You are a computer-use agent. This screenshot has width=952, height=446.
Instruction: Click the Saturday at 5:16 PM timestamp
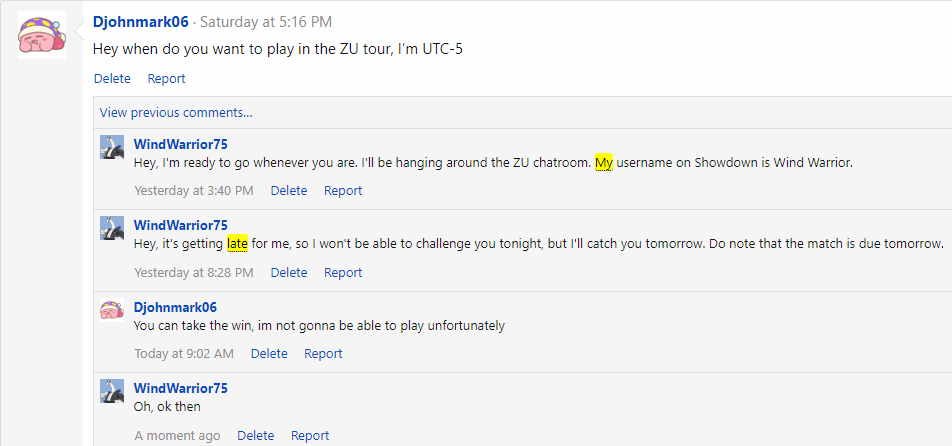click(x=265, y=22)
